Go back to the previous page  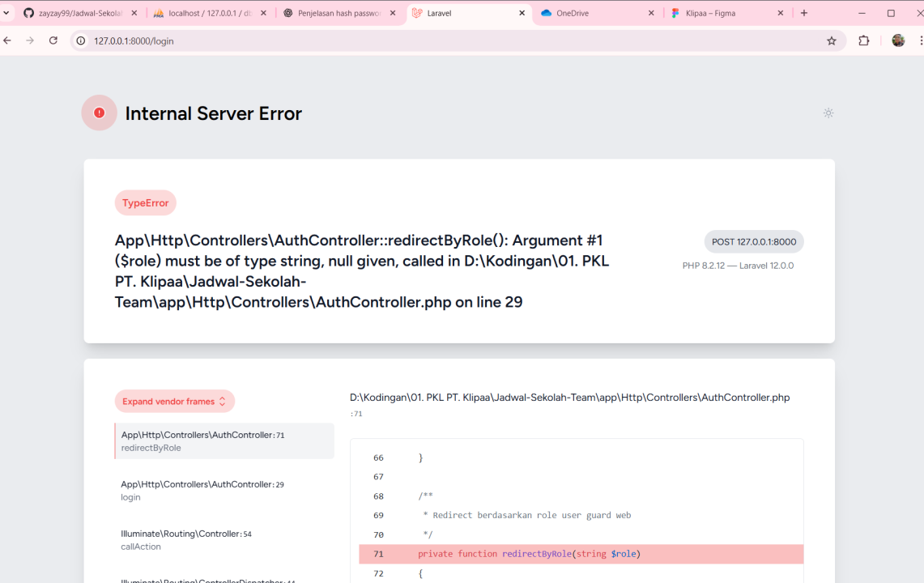[x=8, y=40]
